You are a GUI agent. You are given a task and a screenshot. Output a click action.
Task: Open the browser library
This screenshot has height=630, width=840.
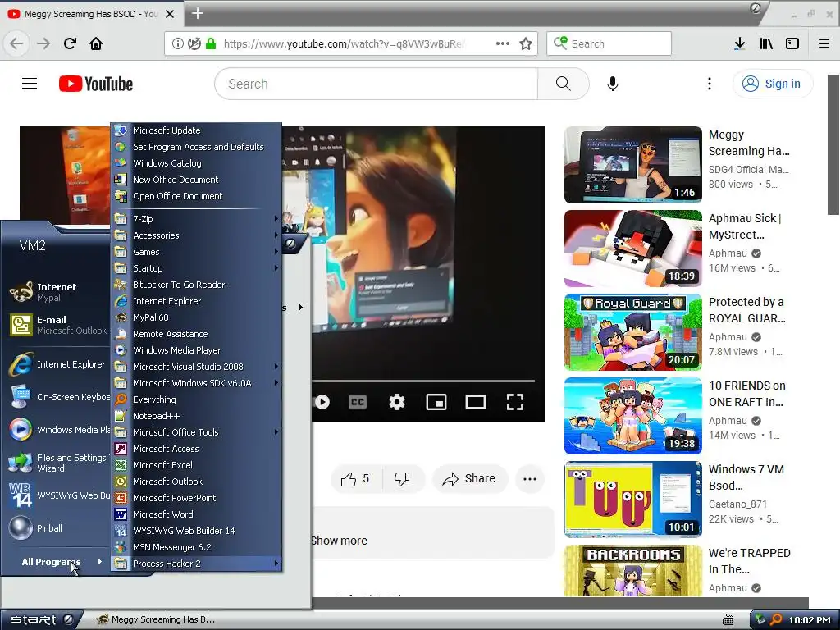766,43
